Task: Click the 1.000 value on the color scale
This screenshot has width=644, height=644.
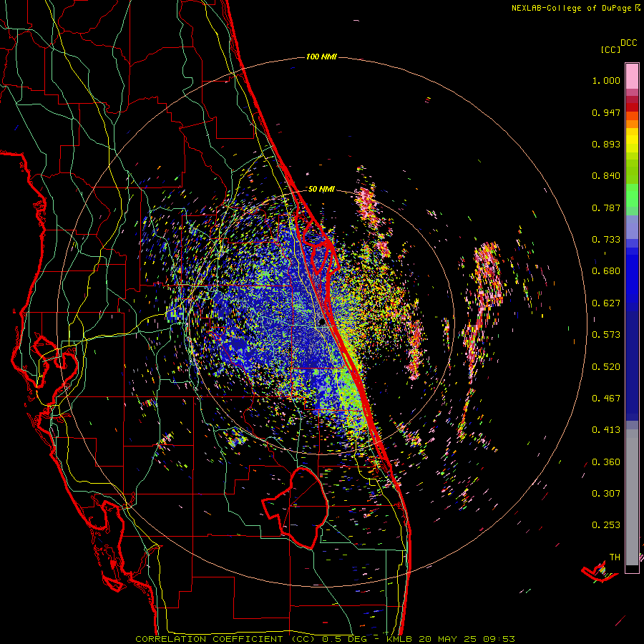Action: (606, 80)
